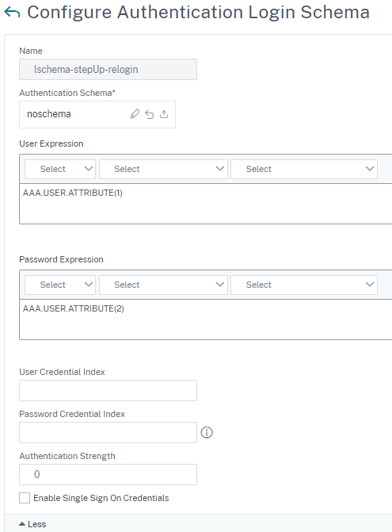Go back using the arrow beside the title
Screen dimensions: 392x532
pos(12,13)
